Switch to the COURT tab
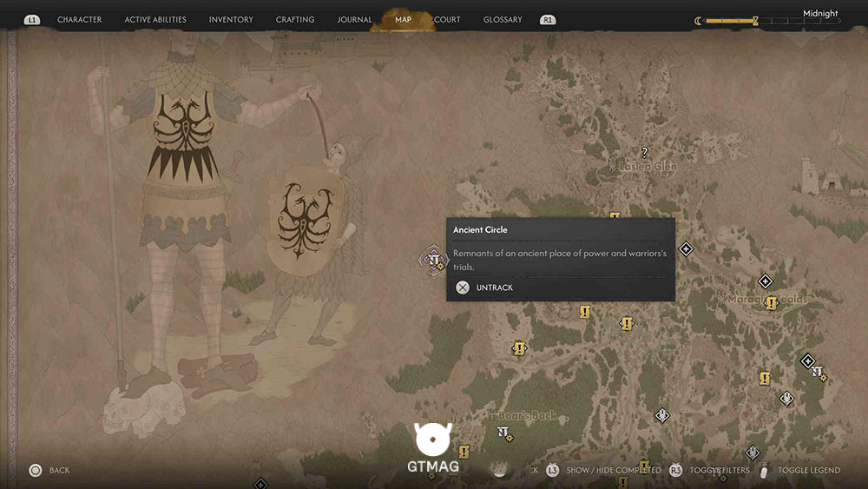The height and width of the screenshot is (489, 868). pyautogui.click(x=447, y=19)
